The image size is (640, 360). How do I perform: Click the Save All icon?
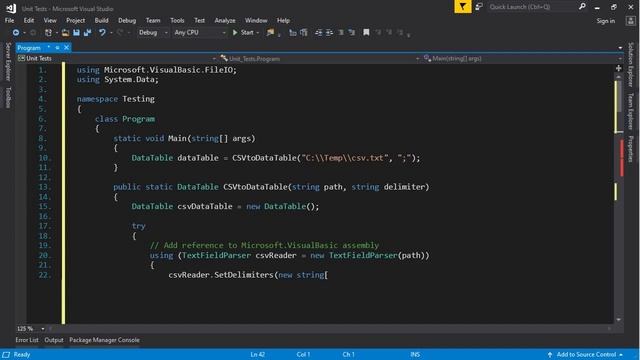87,33
